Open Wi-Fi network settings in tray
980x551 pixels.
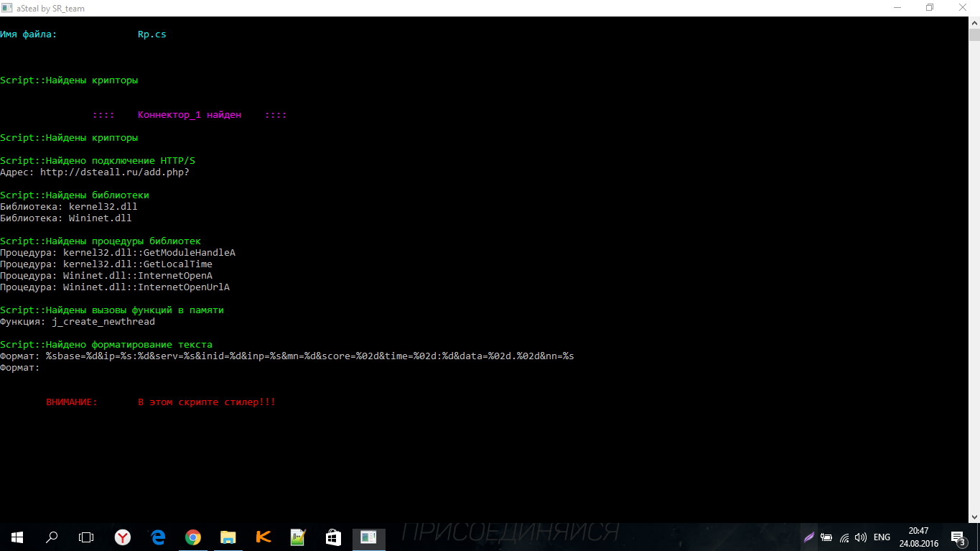point(844,537)
